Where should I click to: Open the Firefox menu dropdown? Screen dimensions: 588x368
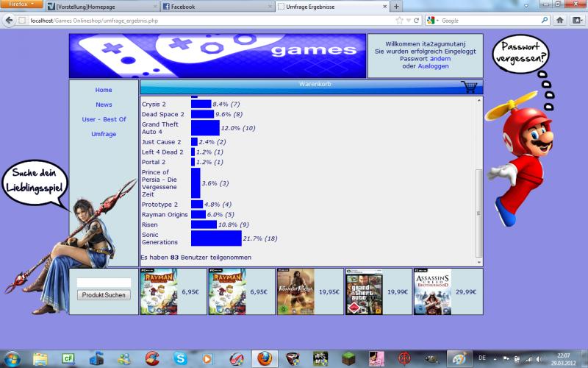pyautogui.click(x=21, y=4)
